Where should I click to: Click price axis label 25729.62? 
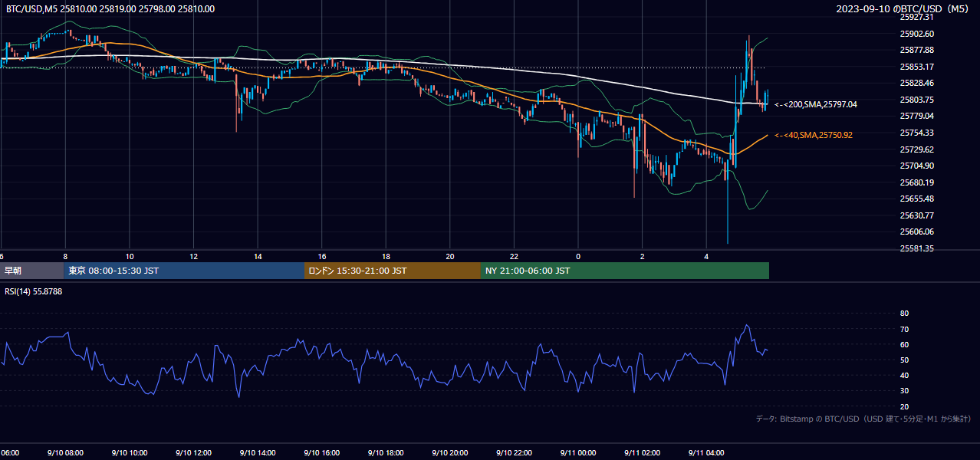917,149
